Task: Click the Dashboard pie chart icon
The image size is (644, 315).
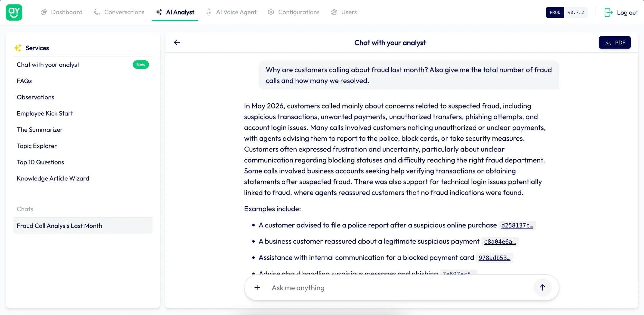Action: click(x=44, y=12)
